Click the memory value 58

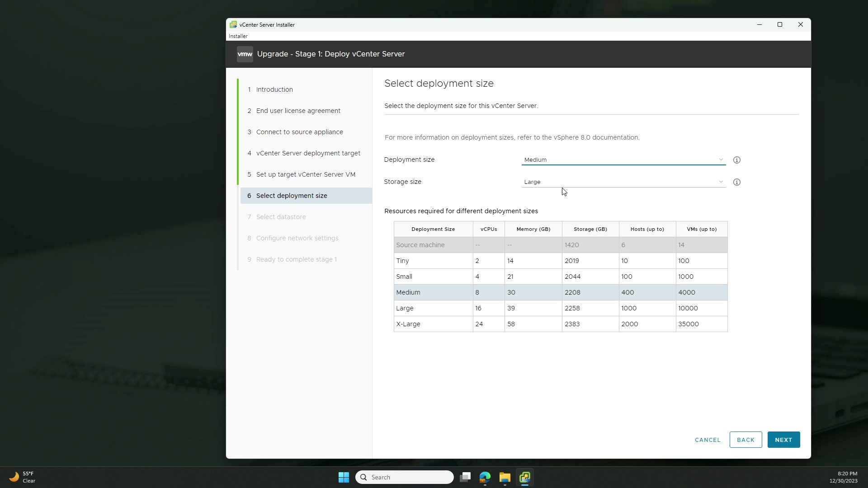[511, 324]
